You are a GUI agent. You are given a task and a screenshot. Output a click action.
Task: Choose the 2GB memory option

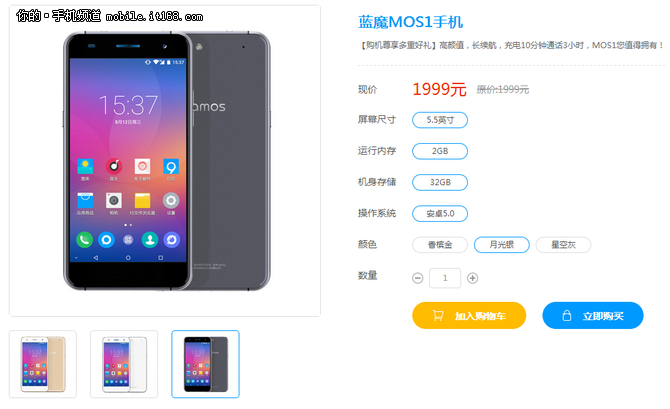pos(440,151)
